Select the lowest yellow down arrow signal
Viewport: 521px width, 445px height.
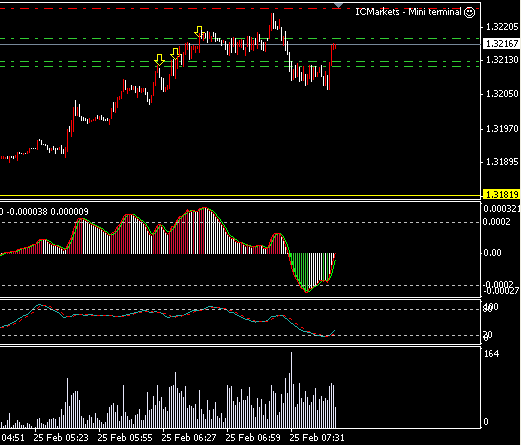click(x=159, y=60)
